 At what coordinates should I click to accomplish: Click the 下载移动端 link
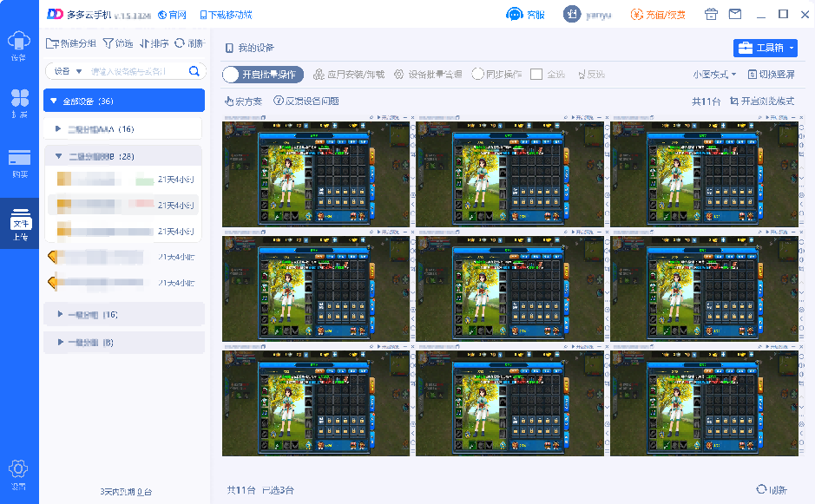(227, 15)
